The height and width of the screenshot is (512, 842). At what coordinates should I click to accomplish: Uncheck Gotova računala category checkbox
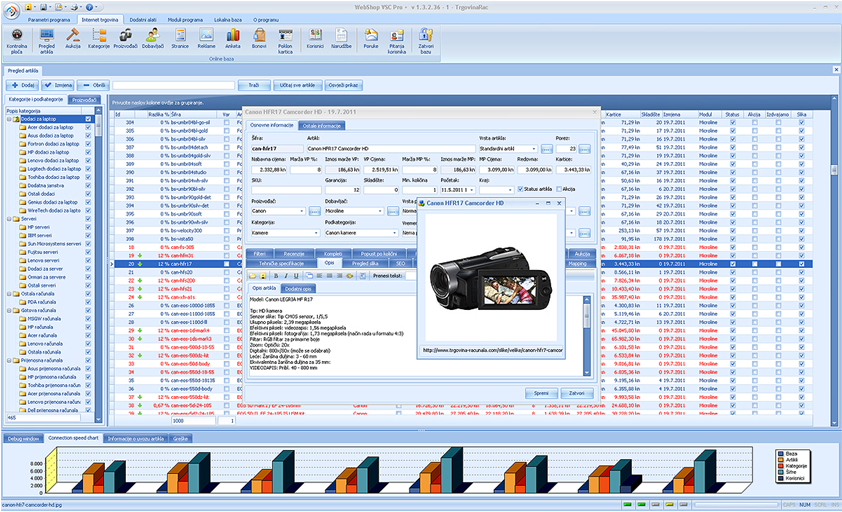tap(88, 310)
